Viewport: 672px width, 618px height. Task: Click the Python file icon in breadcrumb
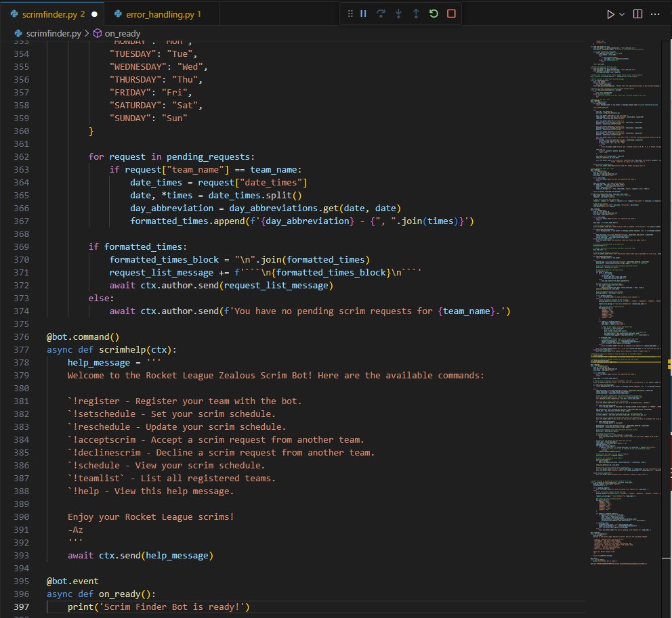click(18, 33)
